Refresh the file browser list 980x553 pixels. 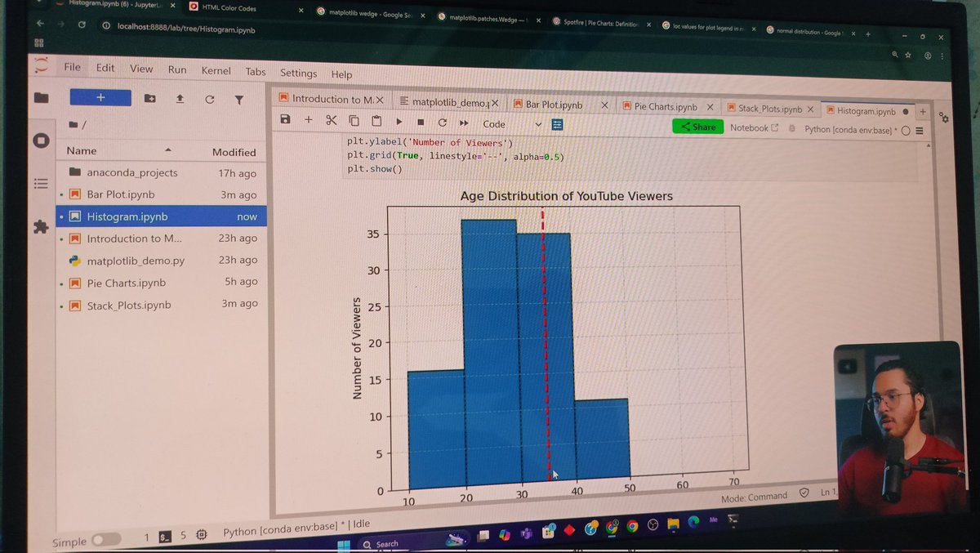coord(209,99)
